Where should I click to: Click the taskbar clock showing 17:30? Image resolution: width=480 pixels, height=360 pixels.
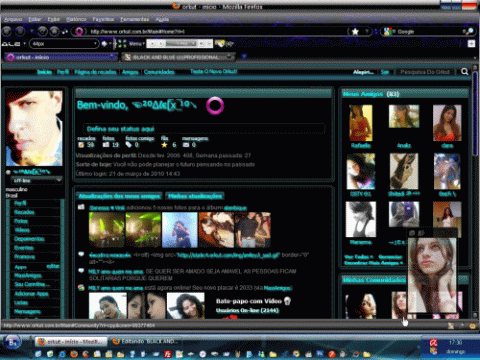tap(455, 342)
